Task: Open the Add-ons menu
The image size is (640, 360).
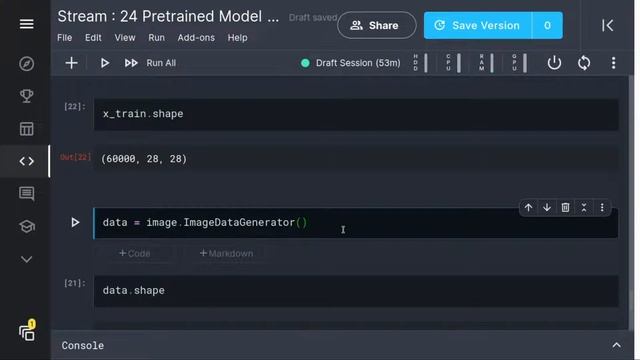Action: (x=196, y=38)
